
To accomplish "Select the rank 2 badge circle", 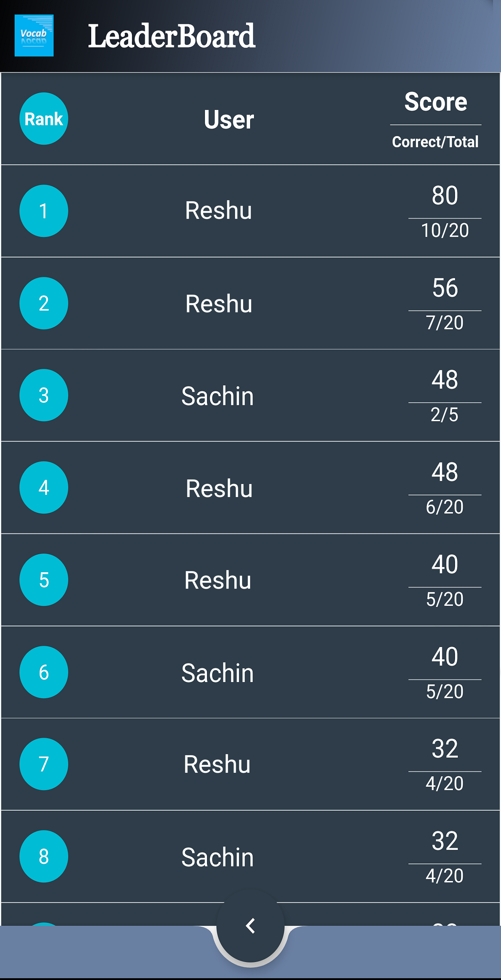I will coord(44,303).
